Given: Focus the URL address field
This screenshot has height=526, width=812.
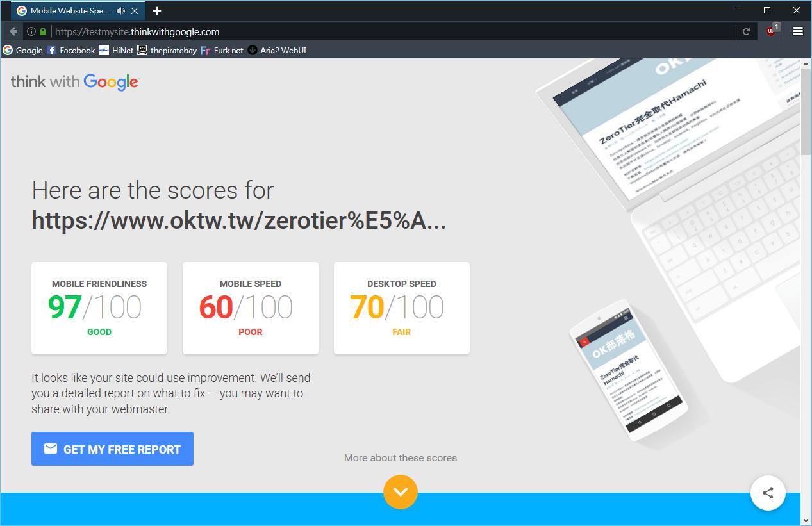Looking at the screenshot, I should (392, 31).
